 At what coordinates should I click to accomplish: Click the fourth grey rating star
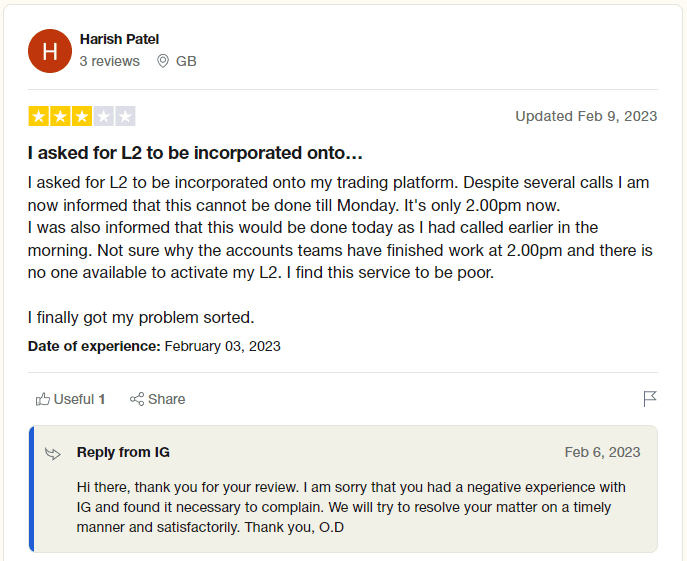point(103,117)
